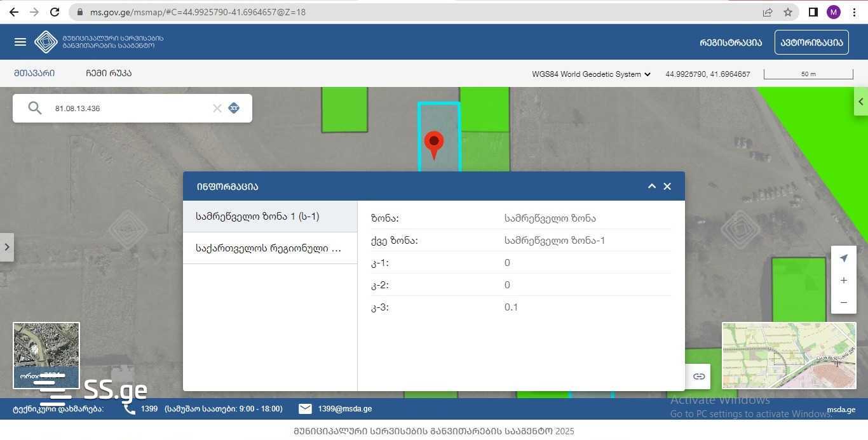
Task: Expand the left side panel arrow
Action: (6, 247)
